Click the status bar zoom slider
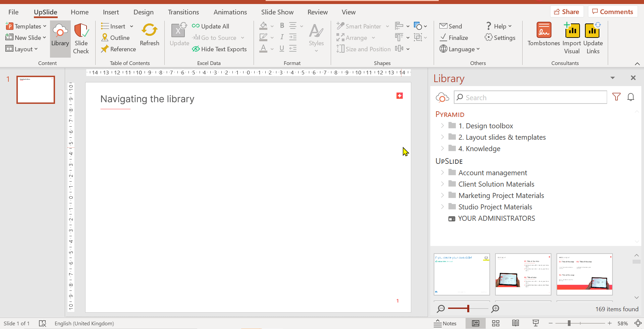This screenshot has height=329, width=644. point(580,323)
